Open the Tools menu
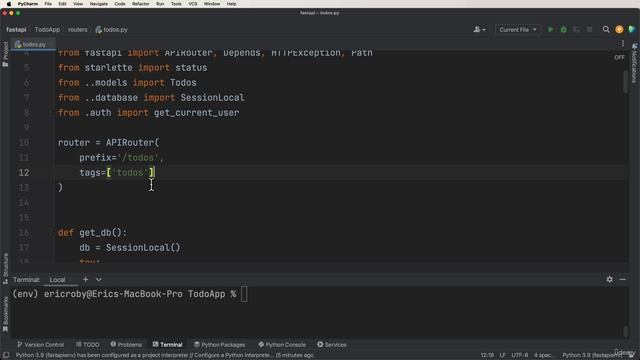Image resolution: width=640 pixels, height=360 pixels. click(x=176, y=4)
